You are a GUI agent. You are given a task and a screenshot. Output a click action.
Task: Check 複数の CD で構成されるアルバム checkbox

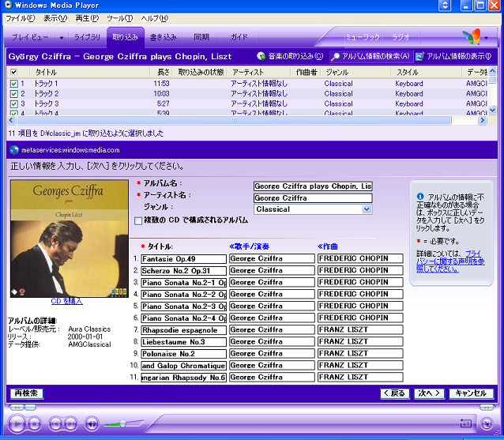[138, 221]
